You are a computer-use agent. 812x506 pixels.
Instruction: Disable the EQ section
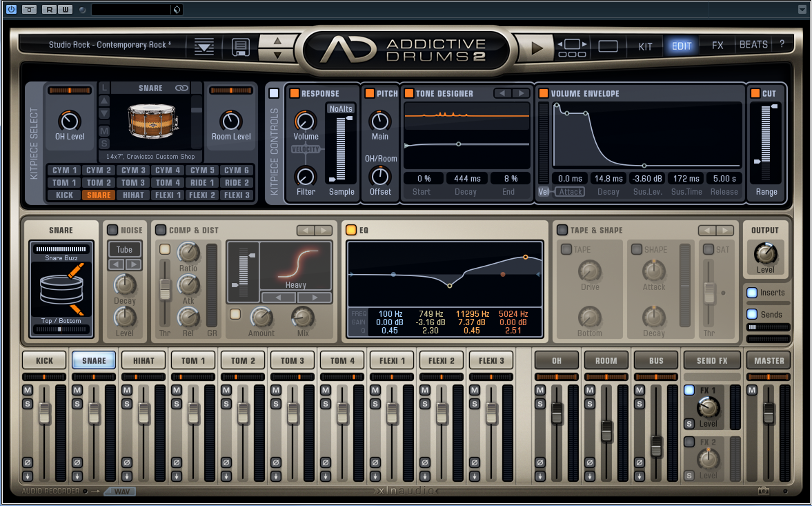point(351,230)
